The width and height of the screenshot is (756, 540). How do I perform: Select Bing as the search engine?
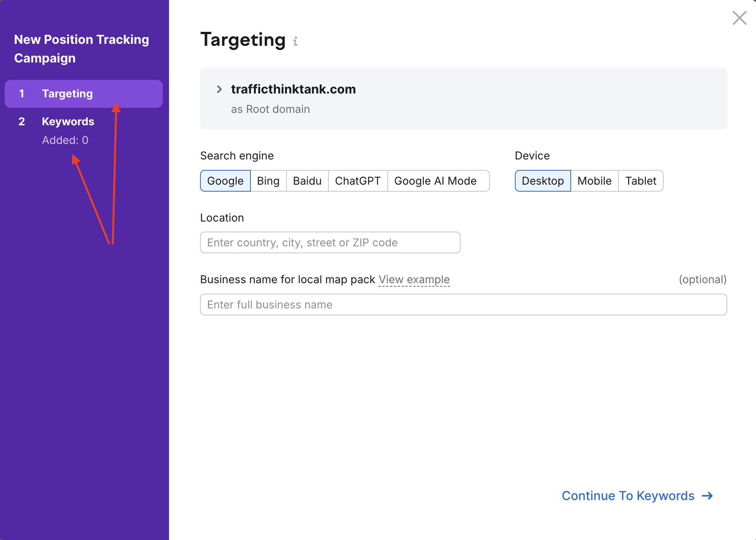pyautogui.click(x=268, y=181)
